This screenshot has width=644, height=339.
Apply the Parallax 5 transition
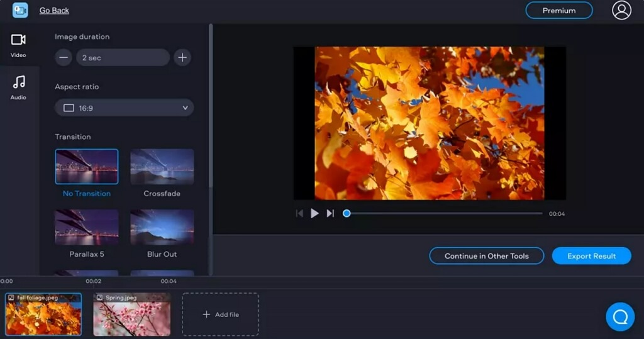coord(87,227)
